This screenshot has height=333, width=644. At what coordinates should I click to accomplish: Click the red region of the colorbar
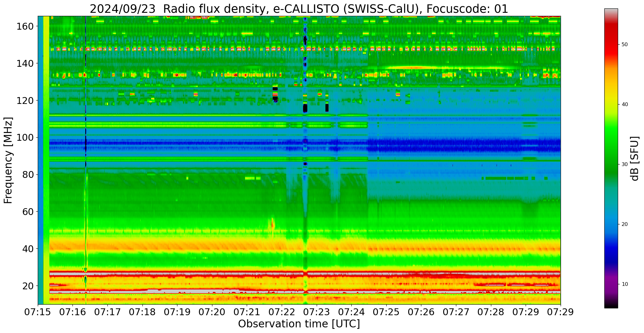click(x=611, y=41)
